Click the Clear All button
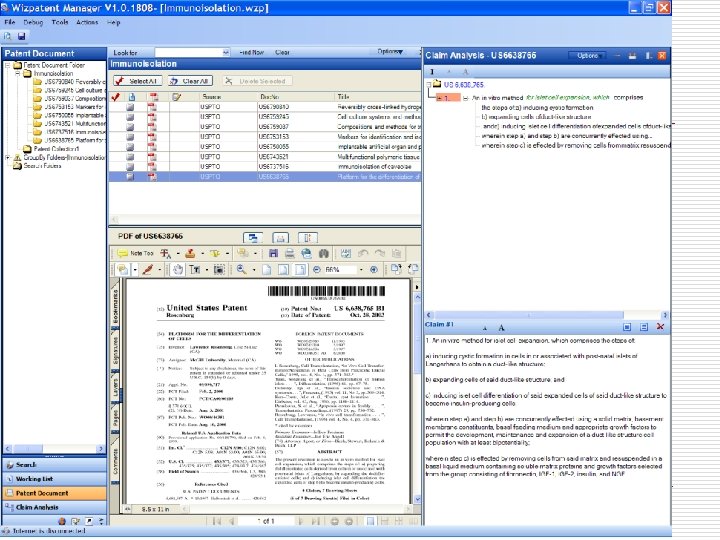 coord(190,81)
